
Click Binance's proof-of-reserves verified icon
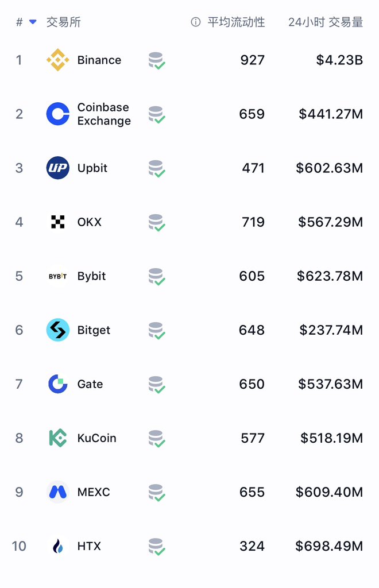(x=157, y=61)
